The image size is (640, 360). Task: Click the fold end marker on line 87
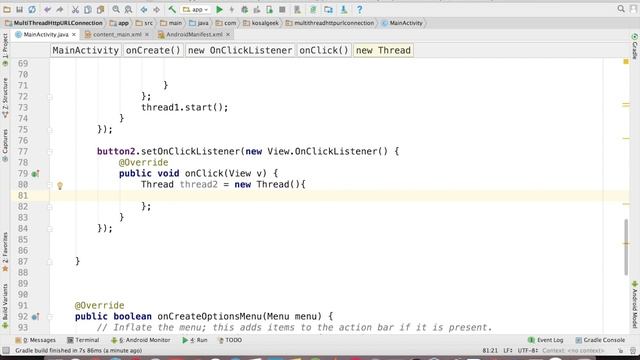tap(50, 262)
